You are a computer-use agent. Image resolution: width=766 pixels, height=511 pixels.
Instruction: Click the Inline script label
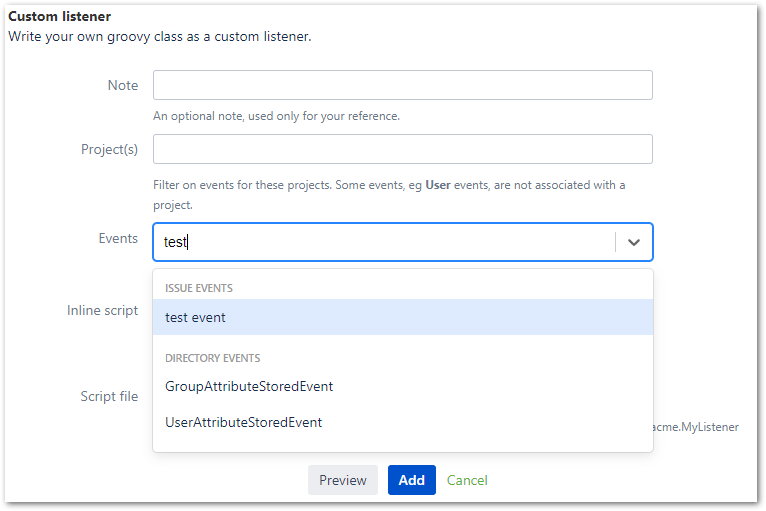coord(102,310)
